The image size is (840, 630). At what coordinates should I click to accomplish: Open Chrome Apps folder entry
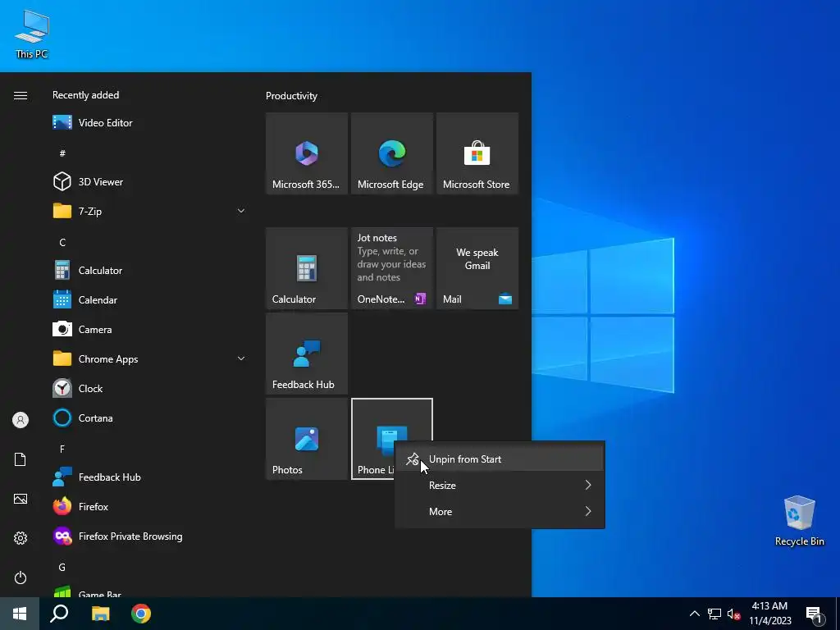pyautogui.click(x=149, y=359)
